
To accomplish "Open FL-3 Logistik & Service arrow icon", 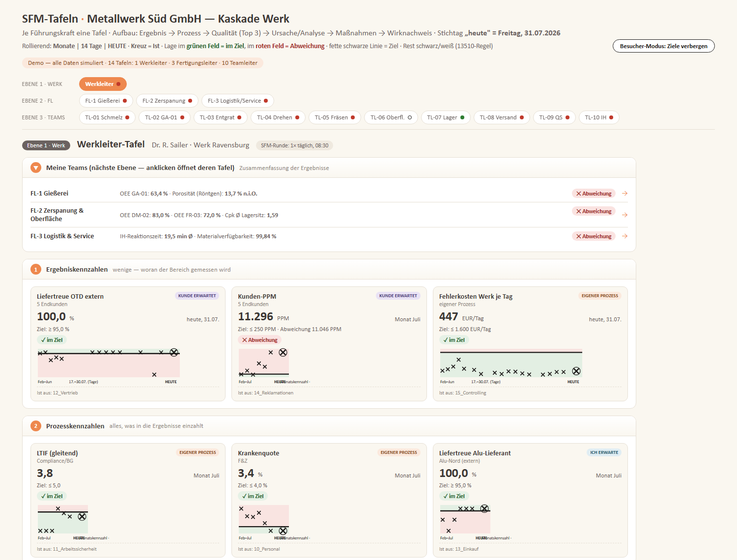I will coord(624,236).
